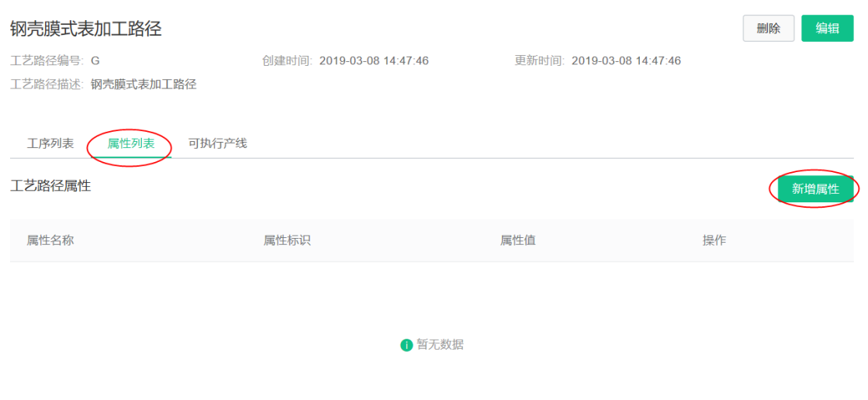
Task: Click the 更新时间 timestamp value
Action: [626, 61]
